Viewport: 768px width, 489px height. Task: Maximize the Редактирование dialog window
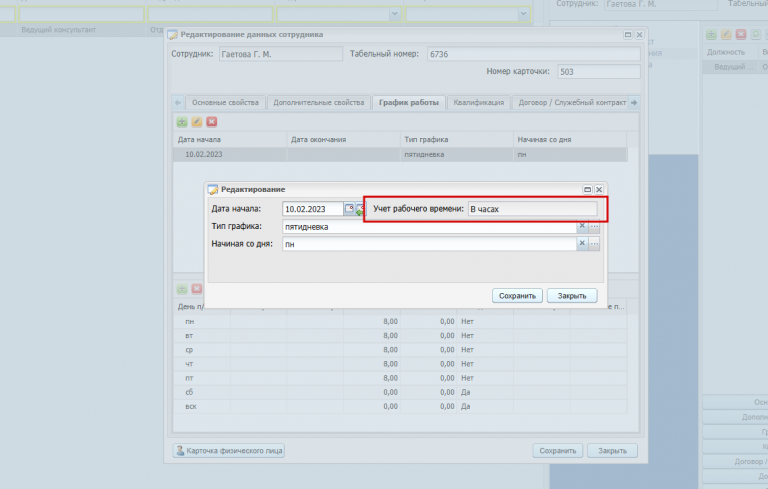coord(587,189)
